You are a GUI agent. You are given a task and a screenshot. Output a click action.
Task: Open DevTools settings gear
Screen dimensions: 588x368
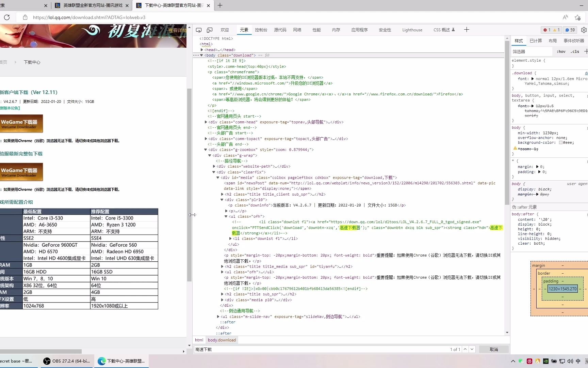pos(584,30)
